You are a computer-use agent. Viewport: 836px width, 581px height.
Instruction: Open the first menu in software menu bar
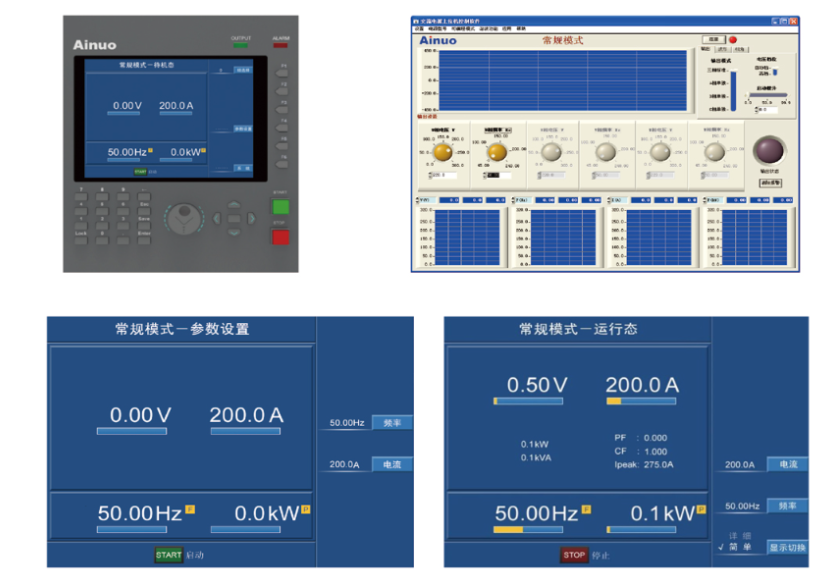[419, 29]
